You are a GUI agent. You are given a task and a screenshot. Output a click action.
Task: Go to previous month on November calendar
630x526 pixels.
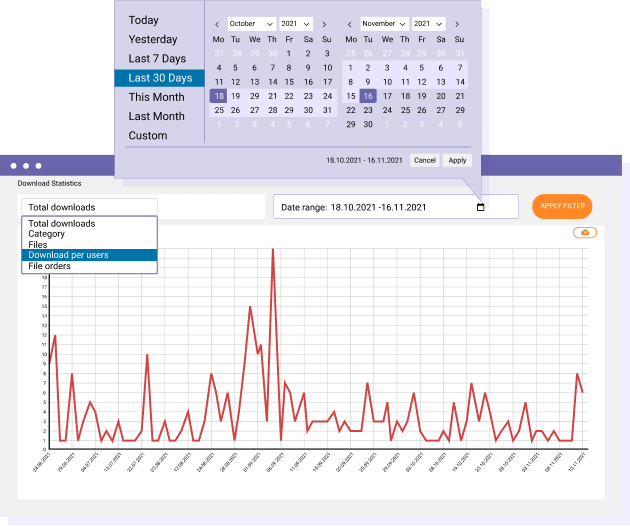point(350,24)
